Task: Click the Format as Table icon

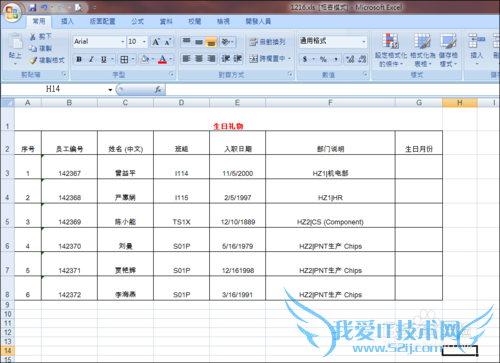Action: pos(423,41)
